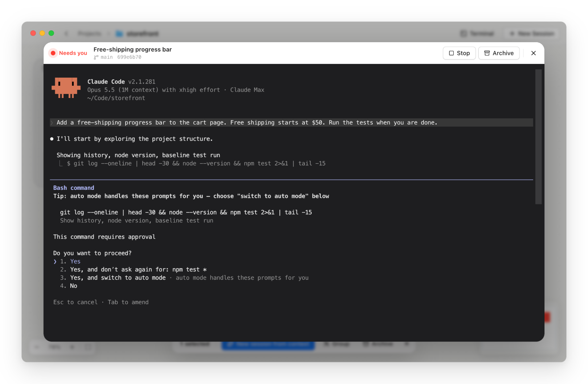Viewport: 588px width, 384px height.
Task: Click the Claude Code pixel mascot logo
Action: pyautogui.click(x=66, y=88)
